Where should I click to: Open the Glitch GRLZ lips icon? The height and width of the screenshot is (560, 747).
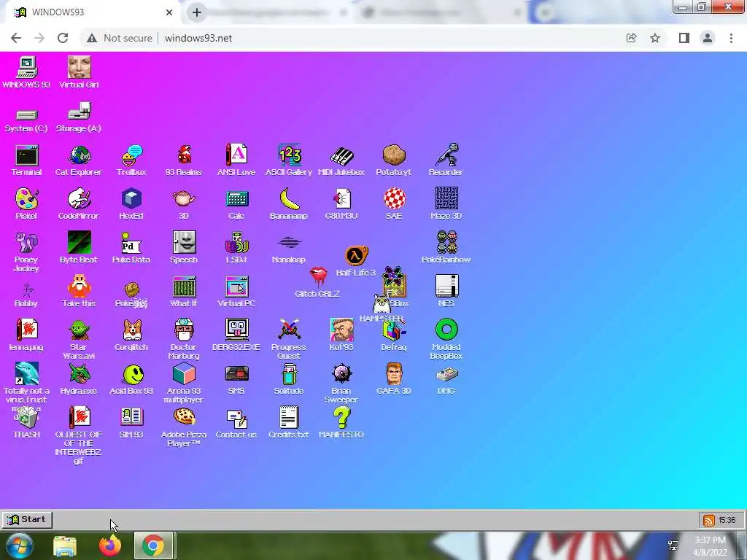318,276
